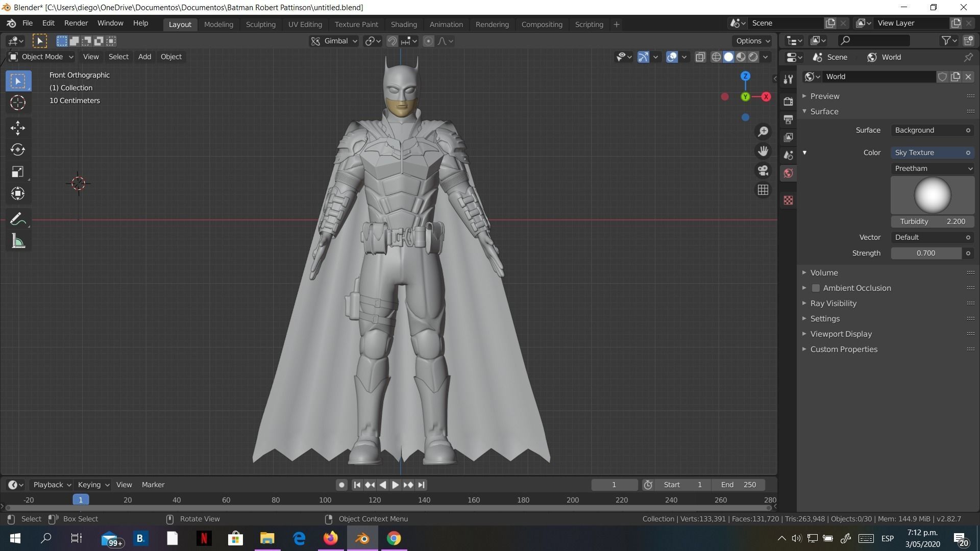Switch to Shading workspace tab
Viewport: 980px width, 551px height.
[x=404, y=24]
